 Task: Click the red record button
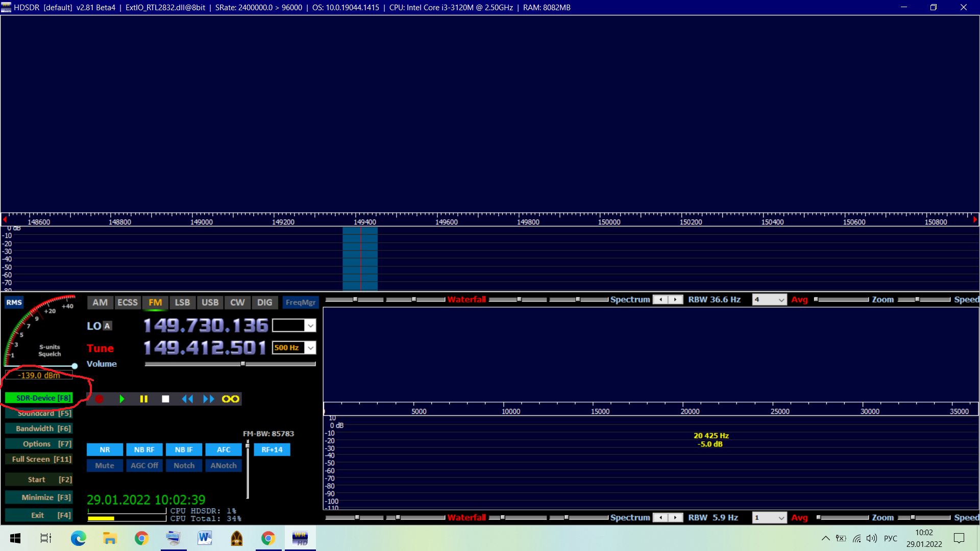100,399
